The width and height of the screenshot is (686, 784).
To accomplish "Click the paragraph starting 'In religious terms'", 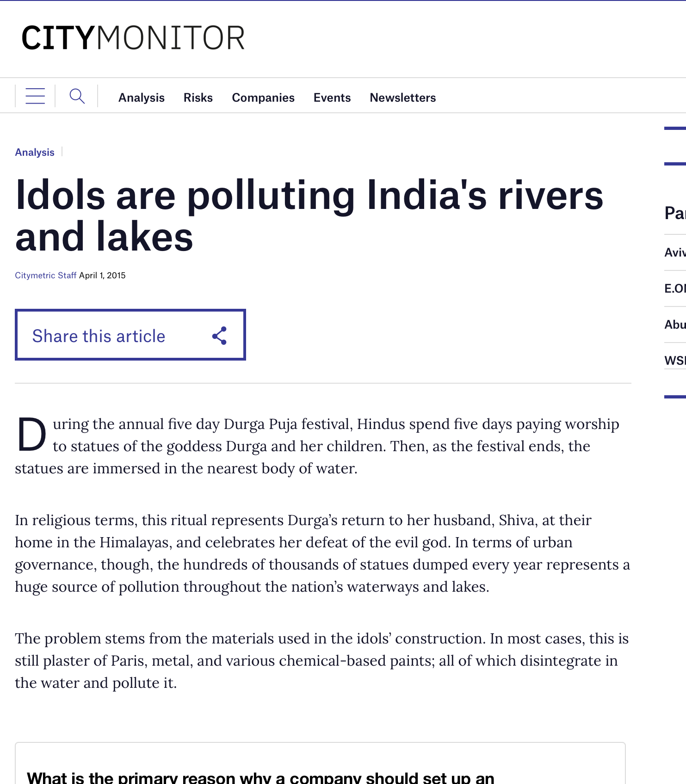I will pos(322,553).
